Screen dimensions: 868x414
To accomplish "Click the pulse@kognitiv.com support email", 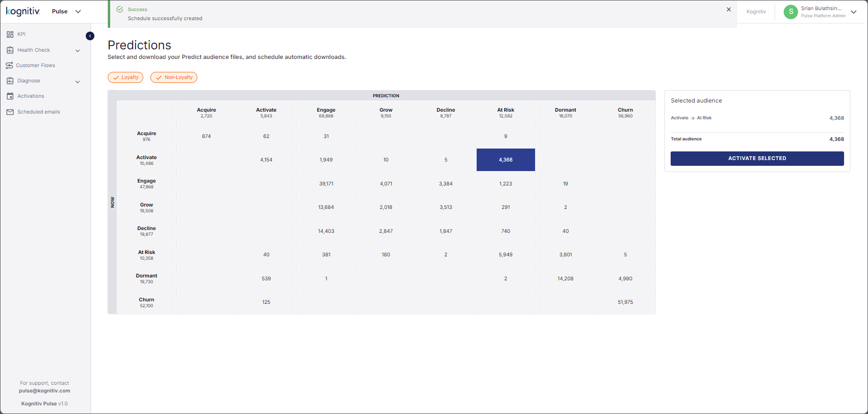I will click(45, 391).
